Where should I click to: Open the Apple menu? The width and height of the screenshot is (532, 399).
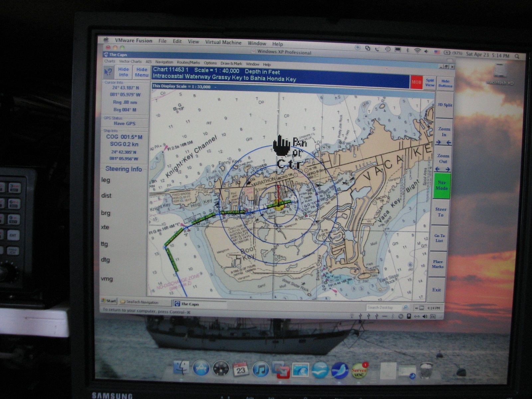106,40
